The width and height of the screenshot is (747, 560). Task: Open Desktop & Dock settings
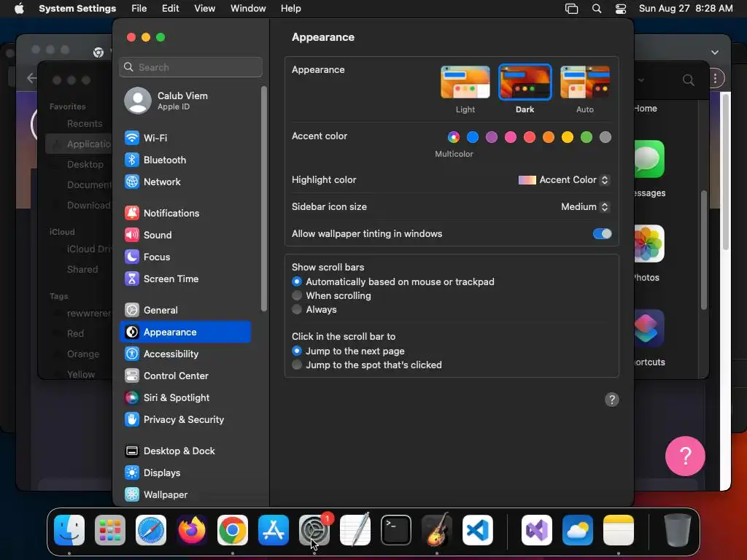185,451
